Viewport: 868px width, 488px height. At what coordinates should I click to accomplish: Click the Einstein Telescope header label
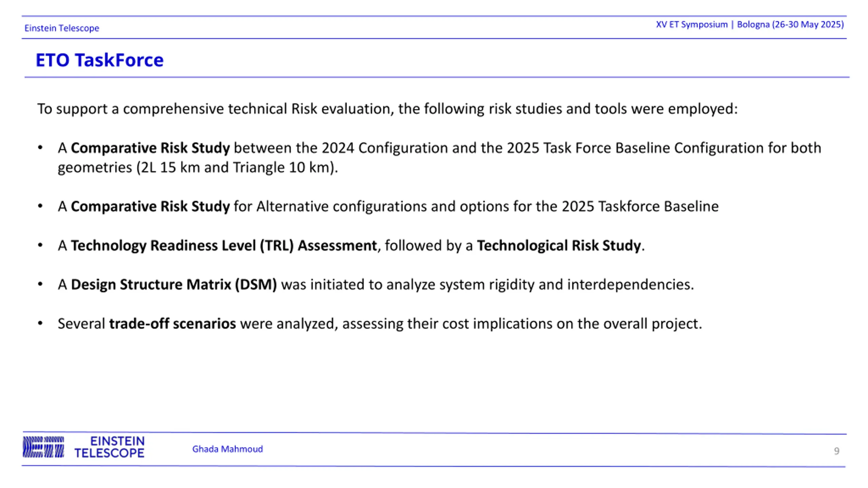(62, 28)
